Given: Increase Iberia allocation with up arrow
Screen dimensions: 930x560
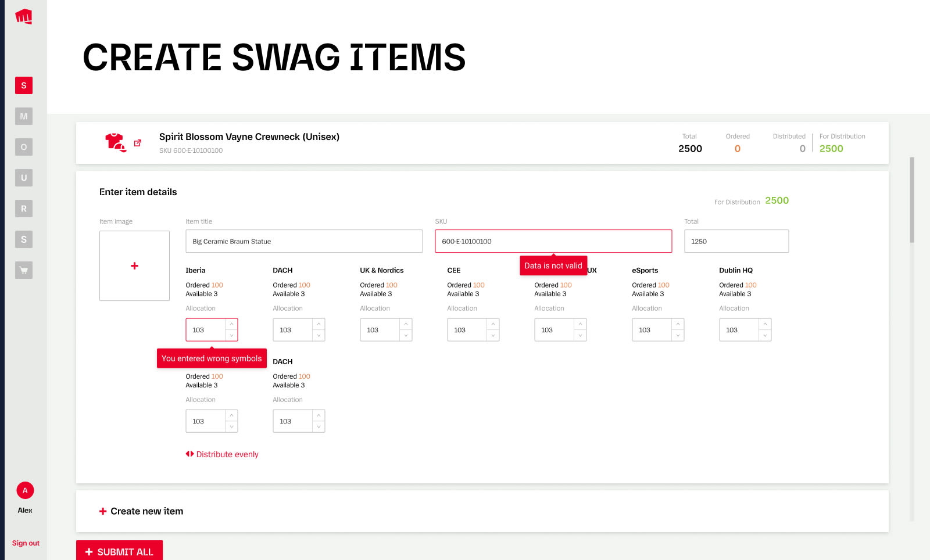Looking at the screenshot, I should click(231, 324).
